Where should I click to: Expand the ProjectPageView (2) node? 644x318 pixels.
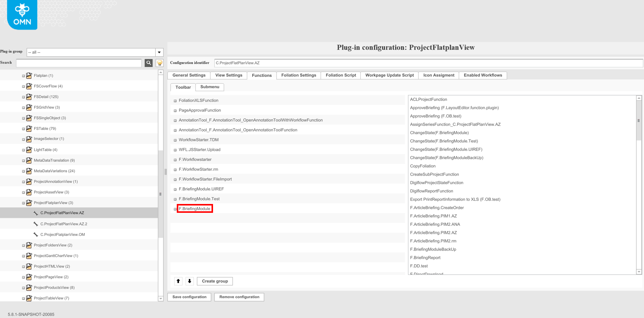[x=23, y=277]
